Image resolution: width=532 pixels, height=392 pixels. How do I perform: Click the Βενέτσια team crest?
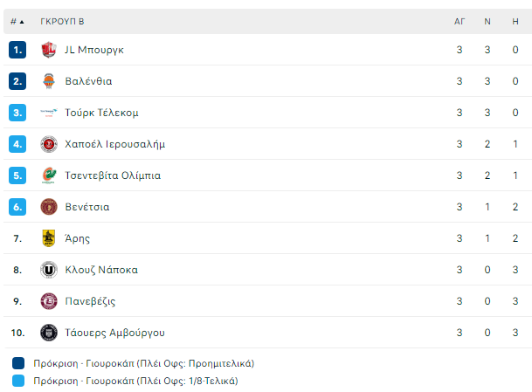pos(49,207)
